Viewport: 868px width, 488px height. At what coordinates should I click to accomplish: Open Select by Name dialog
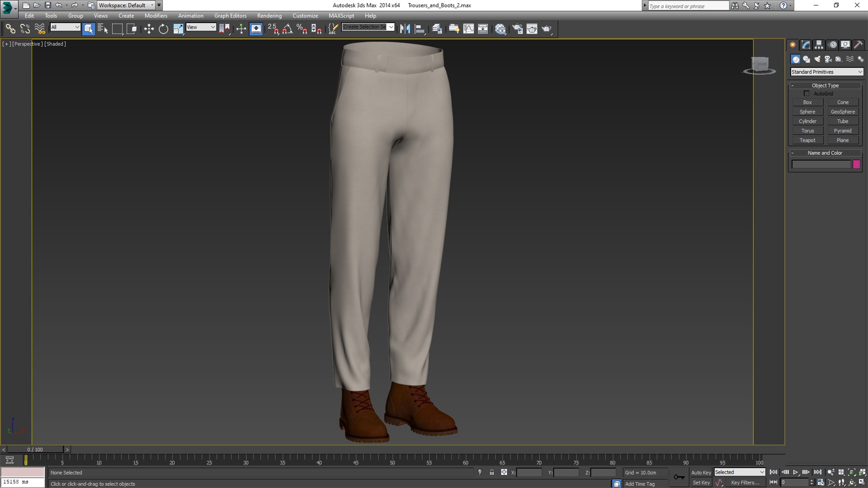[103, 29]
